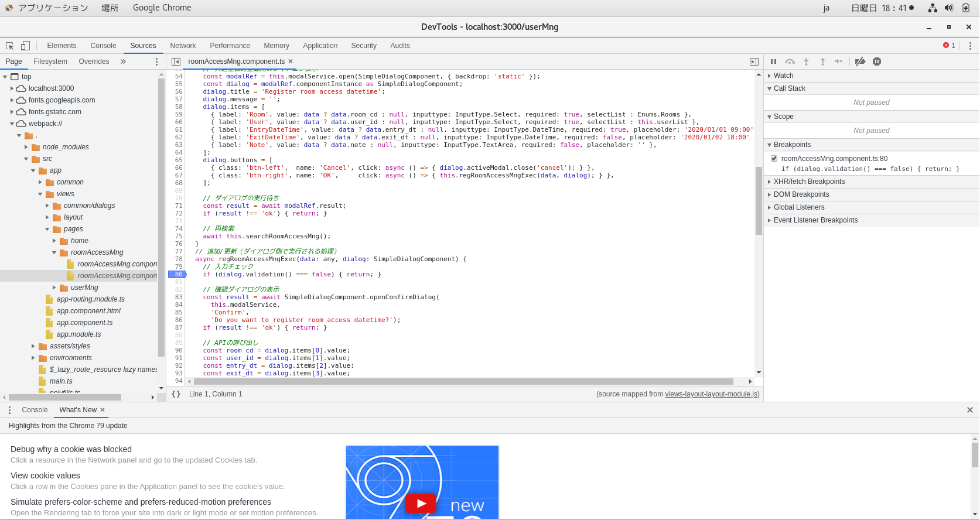
Task: Click the editor horizontal scrollbar
Action: tap(463, 381)
